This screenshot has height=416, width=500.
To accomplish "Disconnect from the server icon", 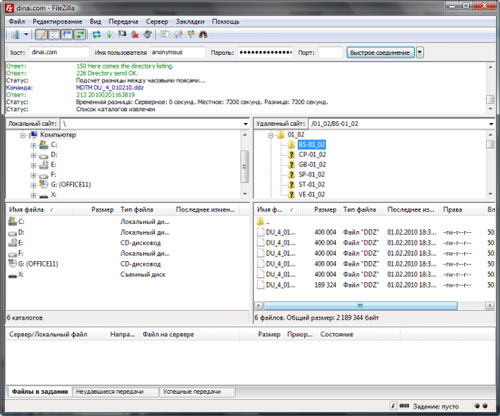I will (135, 34).
